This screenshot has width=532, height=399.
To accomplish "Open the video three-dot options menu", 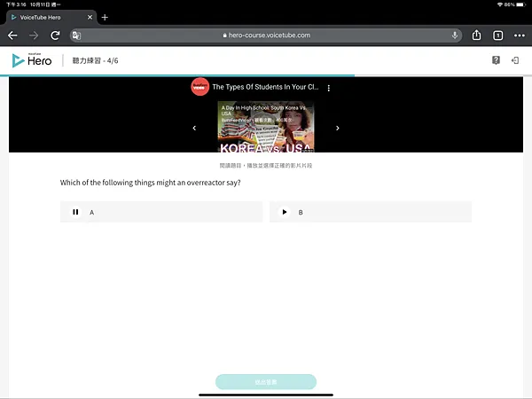I will tap(328, 88).
